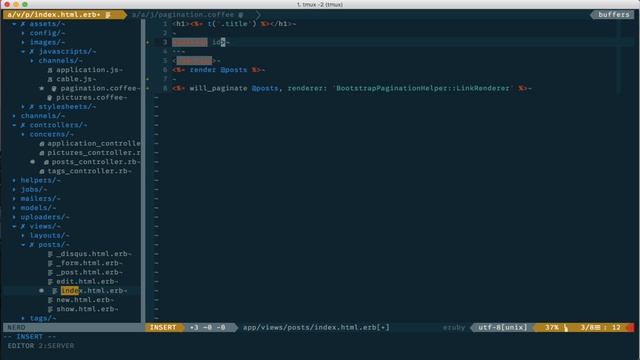This screenshot has width=640, height=360.
Task: Open _post.html.erb partial
Action: tap(87, 272)
